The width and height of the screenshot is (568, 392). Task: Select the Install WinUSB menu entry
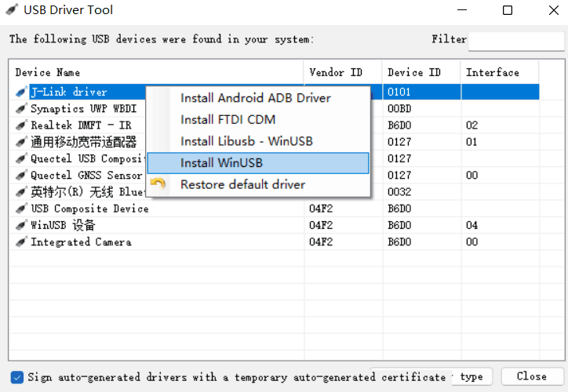pos(221,163)
